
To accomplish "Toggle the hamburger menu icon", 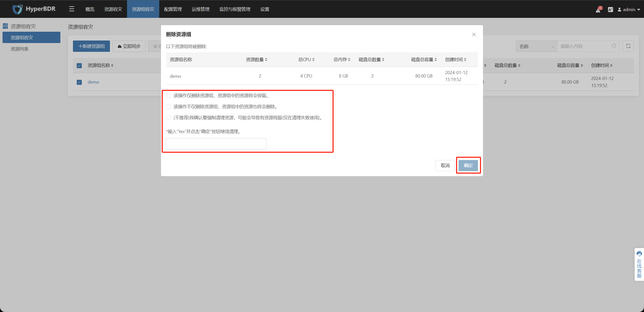I will 72,9.
